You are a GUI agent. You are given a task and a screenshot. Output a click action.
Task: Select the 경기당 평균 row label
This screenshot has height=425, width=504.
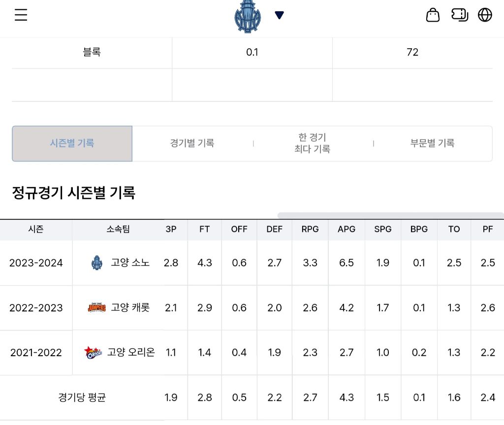(82, 397)
